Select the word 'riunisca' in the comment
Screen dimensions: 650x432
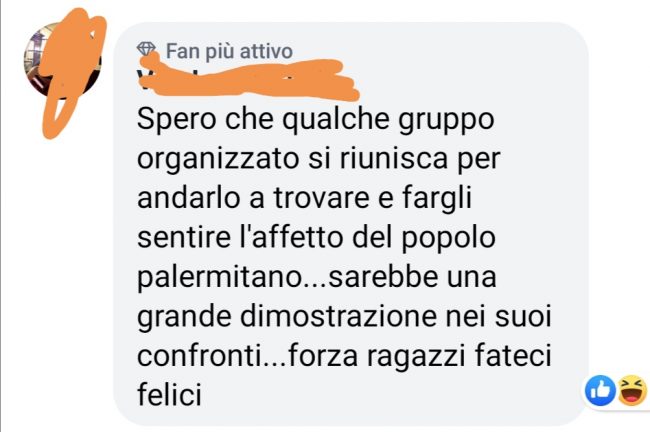pyautogui.click(x=393, y=159)
